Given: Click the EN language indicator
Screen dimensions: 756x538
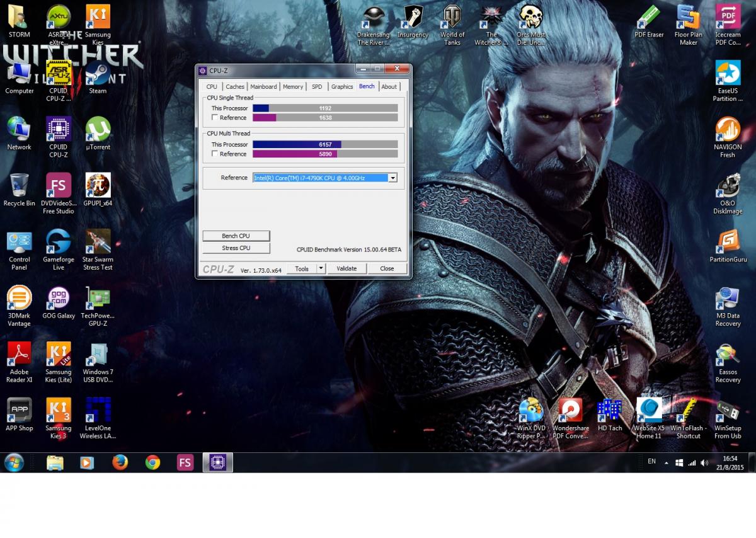Looking at the screenshot, I should (x=651, y=462).
